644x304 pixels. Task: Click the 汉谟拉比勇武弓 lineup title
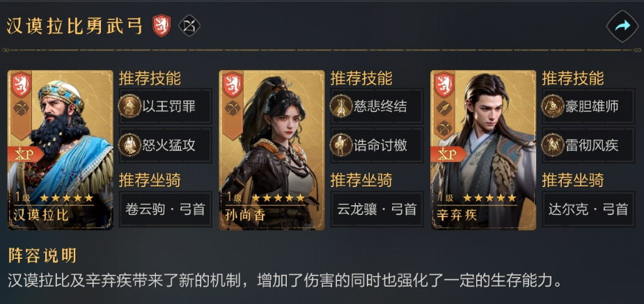point(74,26)
